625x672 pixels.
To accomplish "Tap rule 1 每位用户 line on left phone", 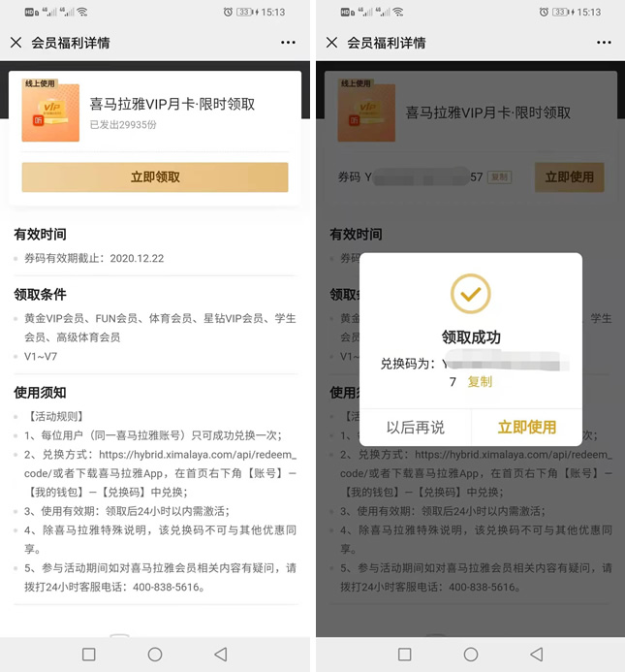I will tap(153, 435).
